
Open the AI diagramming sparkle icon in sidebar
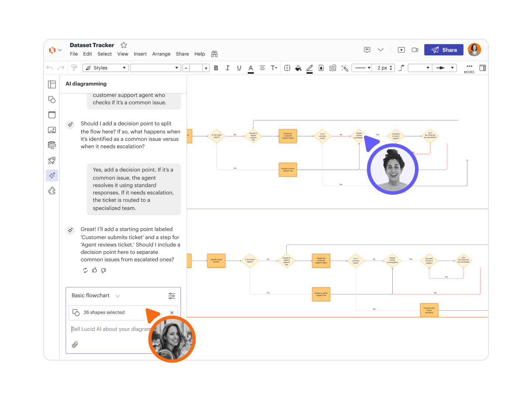[x=52, y=175]
